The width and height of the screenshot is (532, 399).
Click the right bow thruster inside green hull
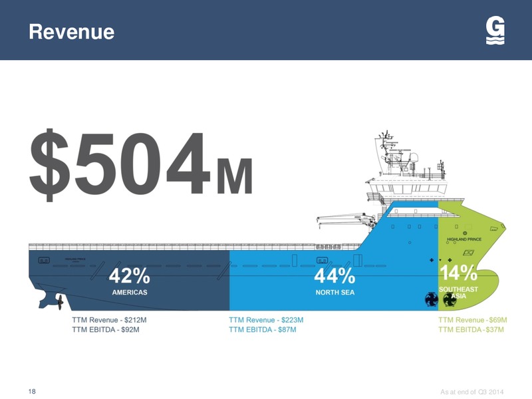tap(450, 300)
